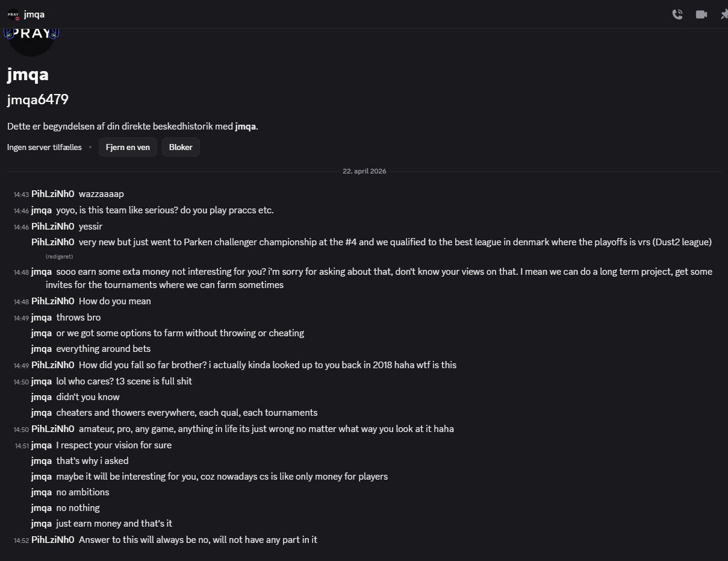Screen dimensions: 728x561
Task: Click the "Fjern en ven" button
Action: (x=128, y=147)
